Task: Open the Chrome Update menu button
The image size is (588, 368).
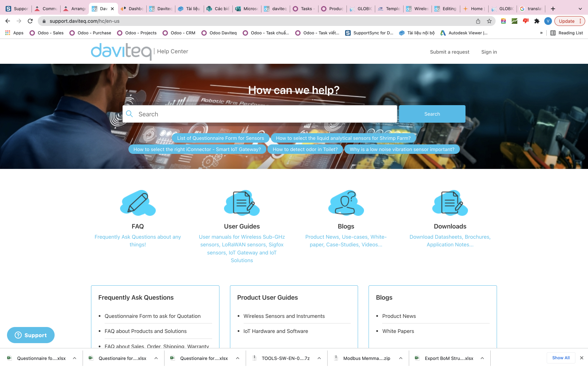Action: point(569,21)
